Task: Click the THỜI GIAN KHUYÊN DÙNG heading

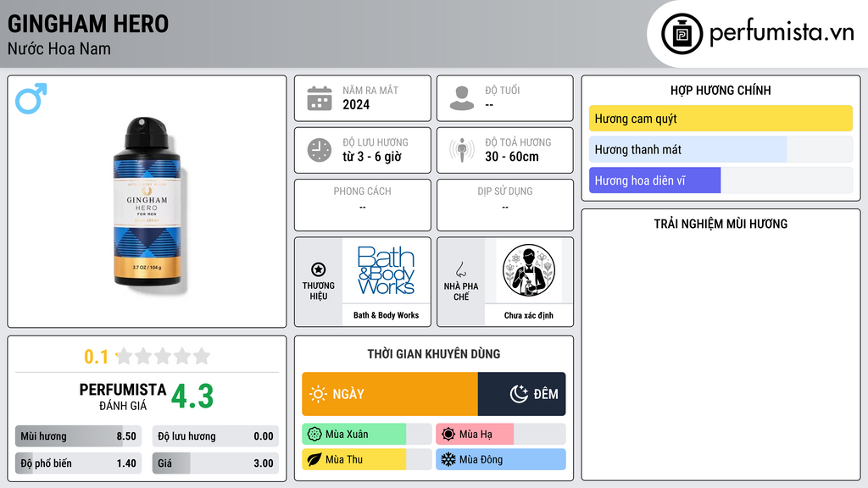Action: 434,354
